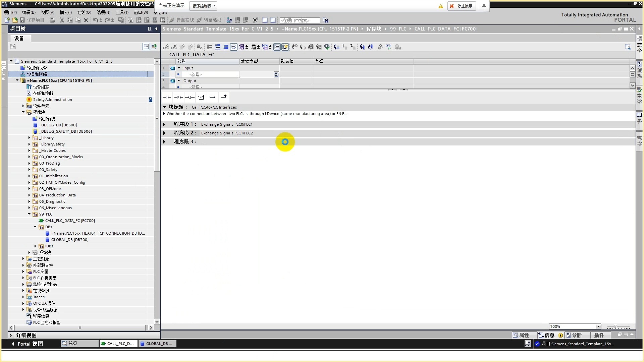Image resolution: width=644 pixels, height=362 pixels.
Task: Insert a normally open contact
Action: pyautogui.click(x=167, y=97)
